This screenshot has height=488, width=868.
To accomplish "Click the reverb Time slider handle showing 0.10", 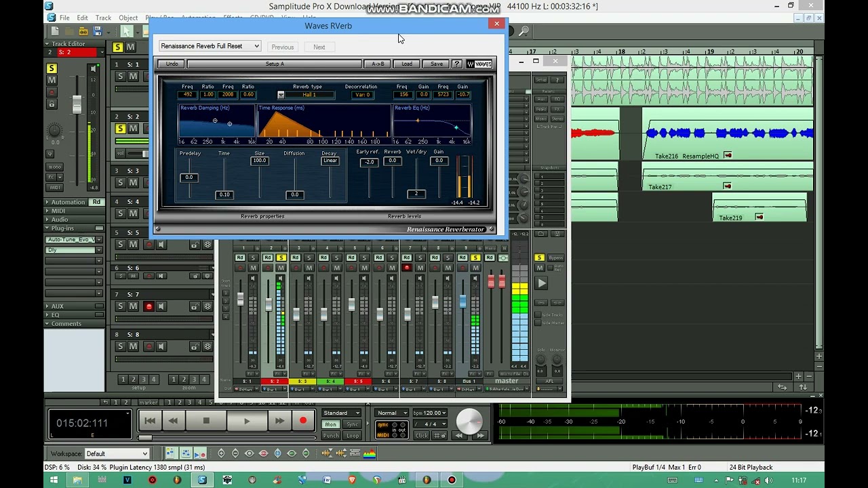I will point(224,195).
